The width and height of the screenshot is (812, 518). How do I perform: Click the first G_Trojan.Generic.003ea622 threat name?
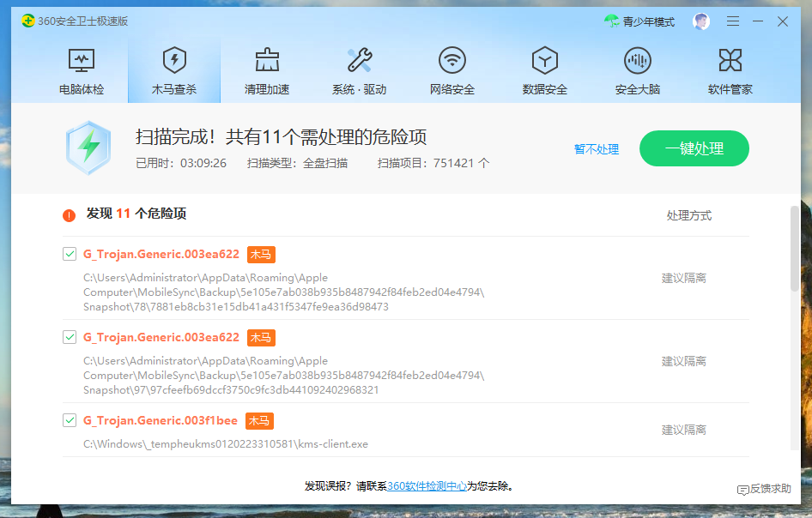pyautogui.click(x=161, y=254)
